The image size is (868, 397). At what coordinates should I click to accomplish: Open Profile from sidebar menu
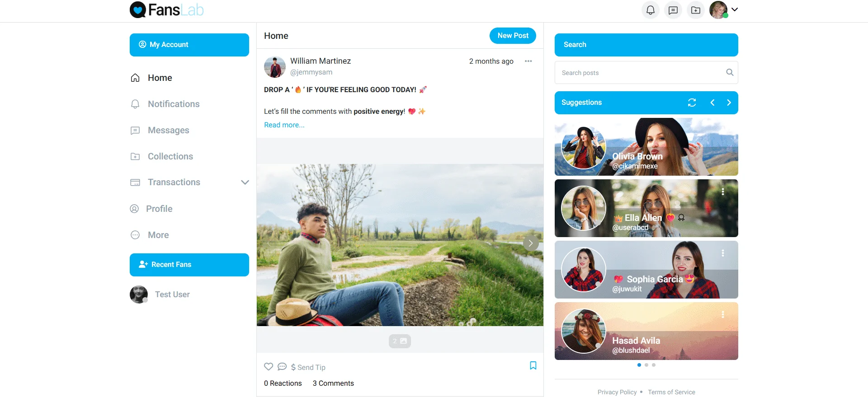(159, 209)
